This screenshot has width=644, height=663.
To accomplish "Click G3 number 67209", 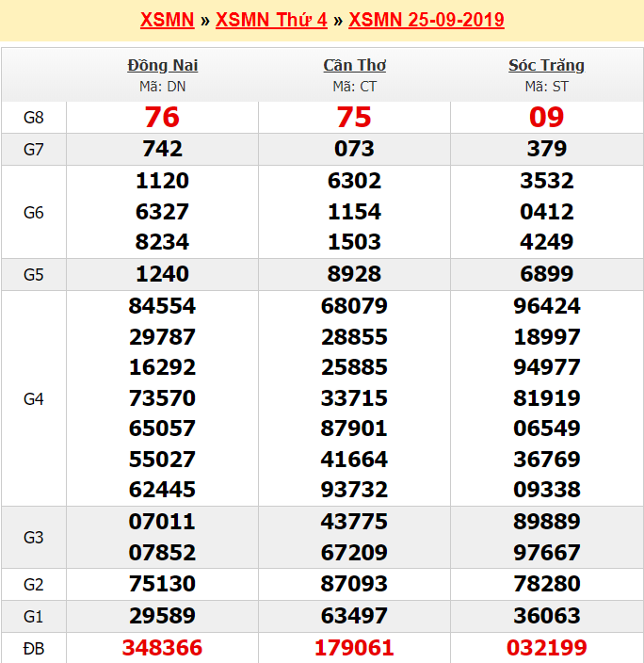I will 354,553.
